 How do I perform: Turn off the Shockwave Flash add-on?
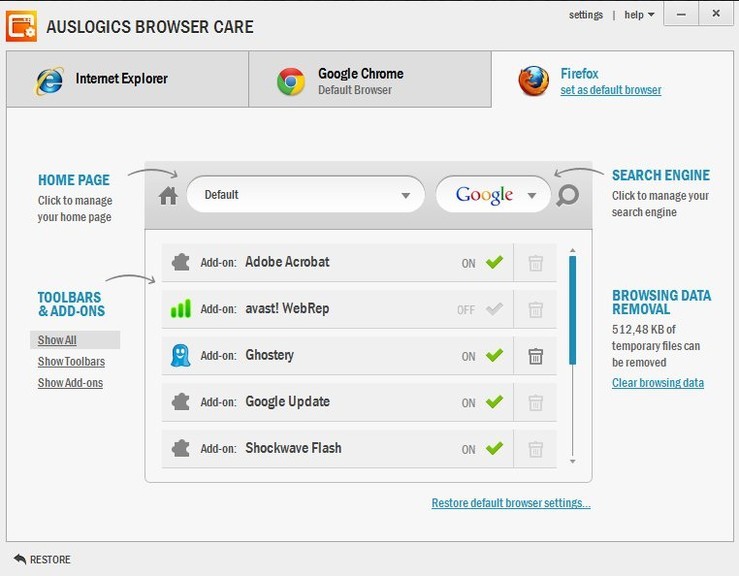[x=494, y=448]
